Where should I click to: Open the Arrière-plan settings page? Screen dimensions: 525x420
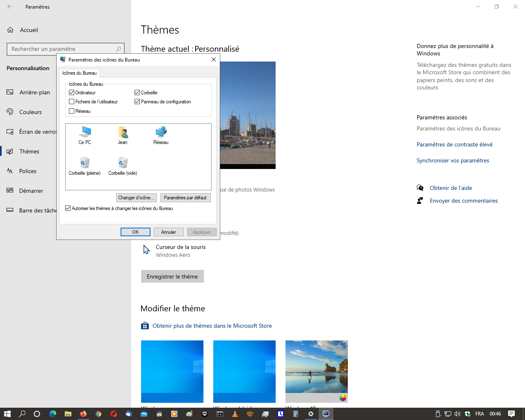click(29, 92)
